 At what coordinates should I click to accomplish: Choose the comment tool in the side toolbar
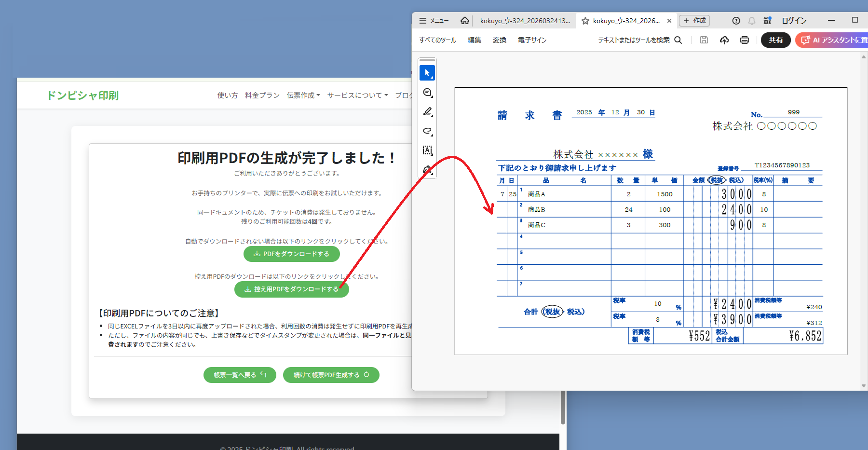click(427, 93)
